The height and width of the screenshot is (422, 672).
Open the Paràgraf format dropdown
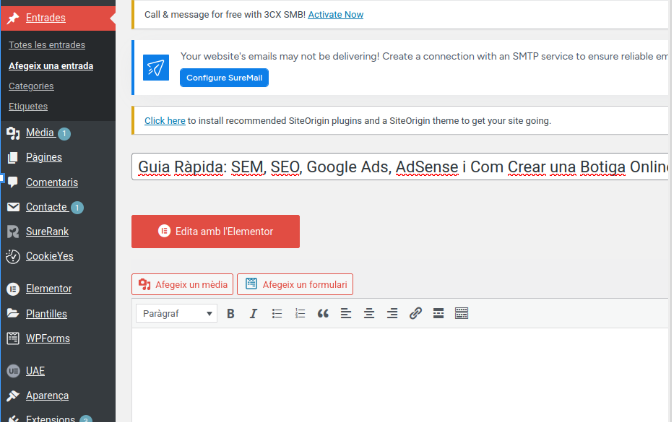click(x=177, y=313)
